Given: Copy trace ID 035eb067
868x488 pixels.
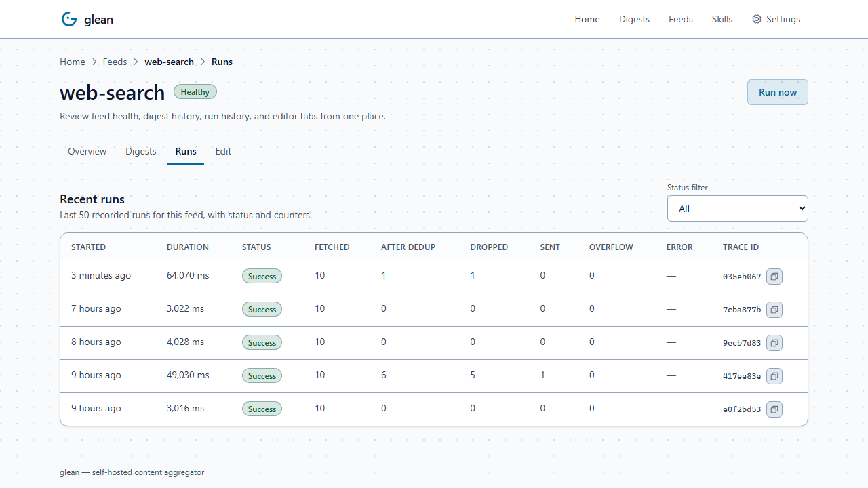Looking at the screenshot, I should [774, 277].
